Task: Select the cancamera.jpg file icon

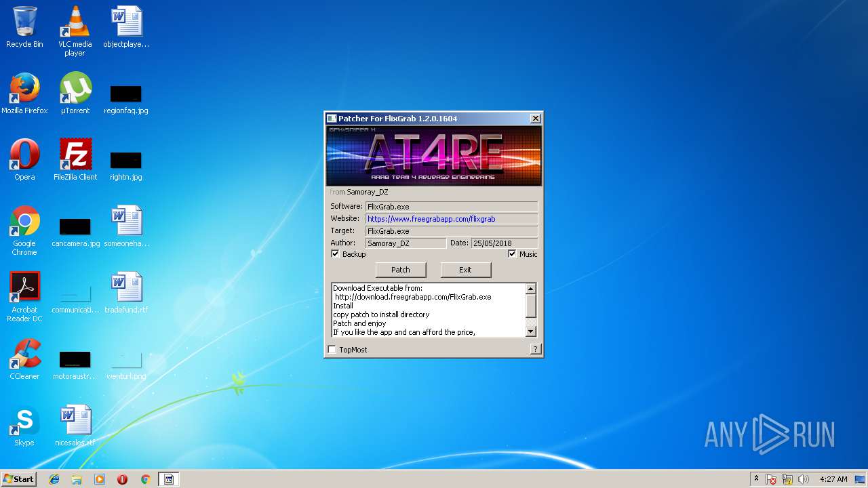Action: click(75, 232)
